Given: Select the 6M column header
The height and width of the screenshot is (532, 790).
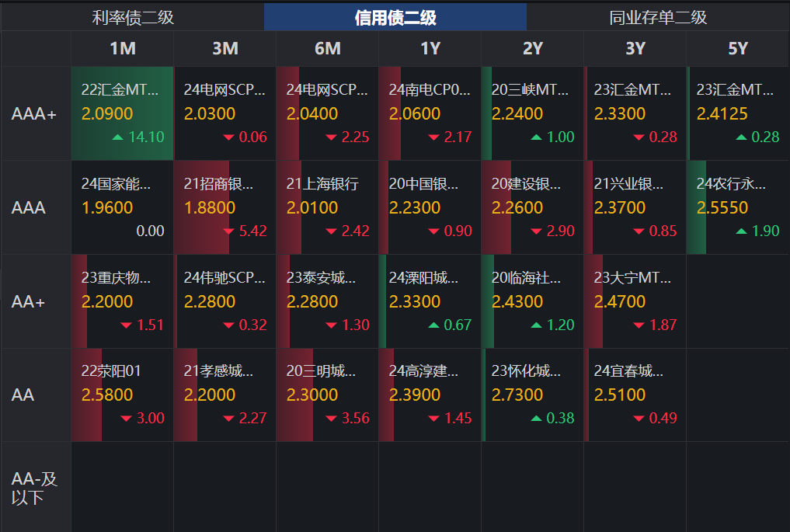Looking at the screenshot, I should 327,48.
